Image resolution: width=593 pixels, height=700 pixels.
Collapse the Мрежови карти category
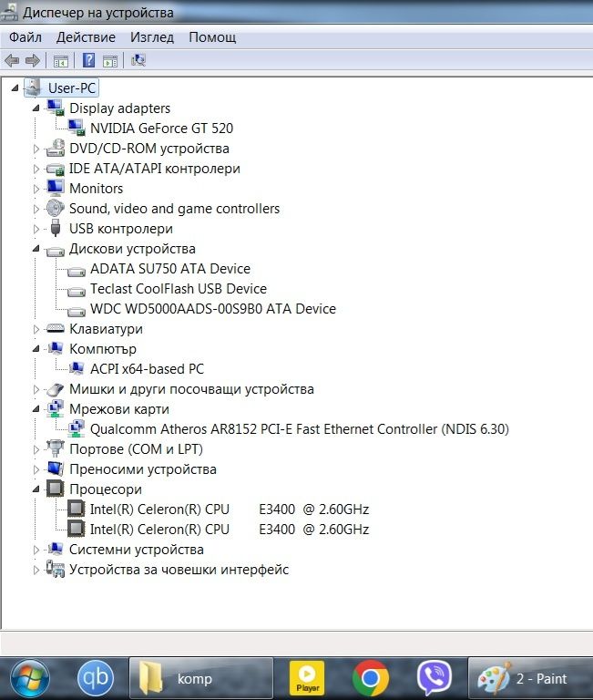pyautogui.click(x=36, y=409)
